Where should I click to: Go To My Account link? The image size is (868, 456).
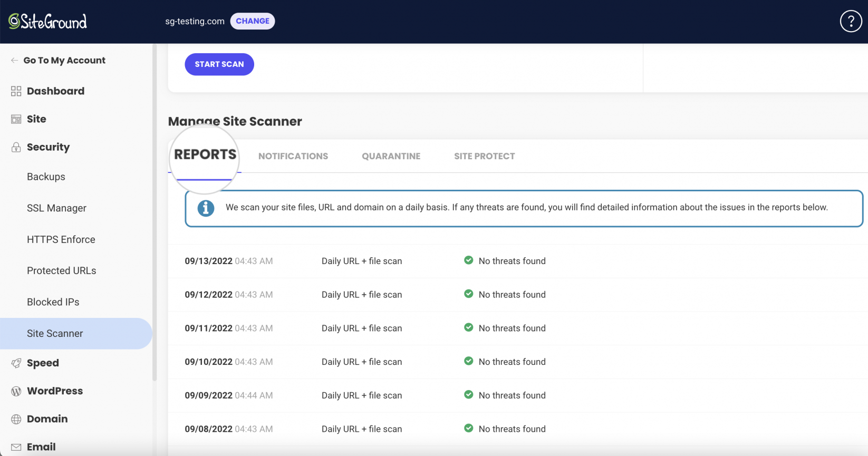click(x=64, y=60)
